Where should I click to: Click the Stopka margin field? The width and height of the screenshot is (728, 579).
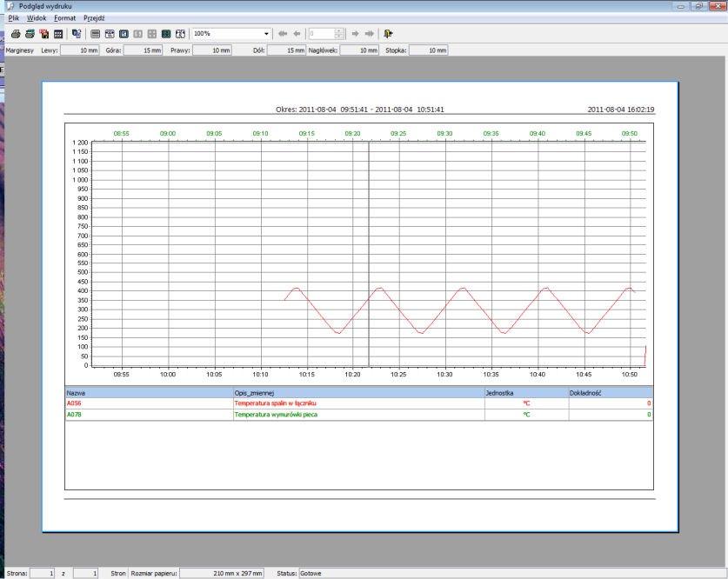tap(429, 50)
